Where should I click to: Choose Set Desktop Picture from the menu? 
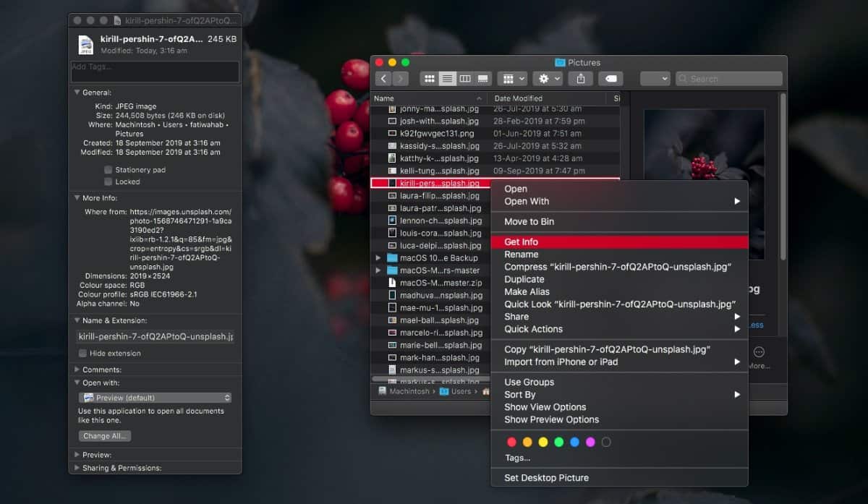547,478
